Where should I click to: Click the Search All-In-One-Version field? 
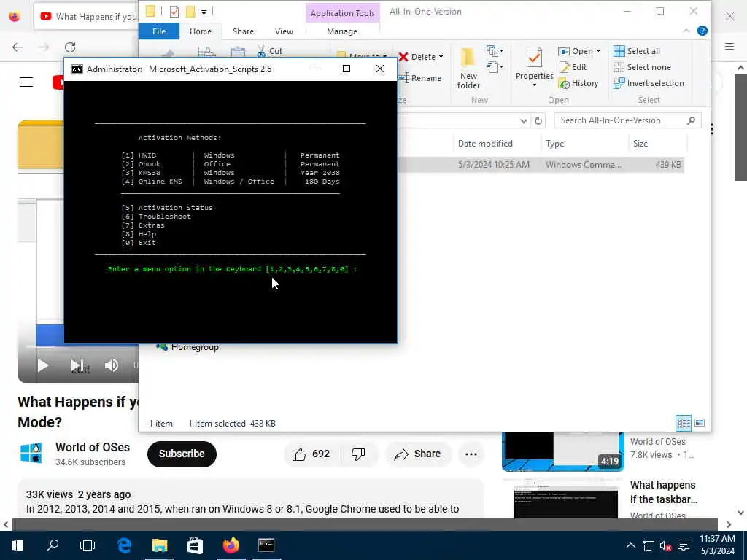(x=627, y=120)
